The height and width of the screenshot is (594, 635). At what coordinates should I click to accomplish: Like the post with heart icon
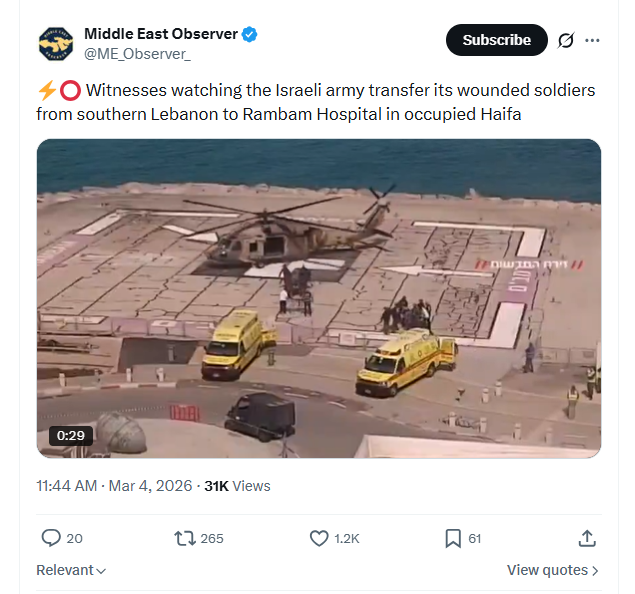click(x=319, y=539)
